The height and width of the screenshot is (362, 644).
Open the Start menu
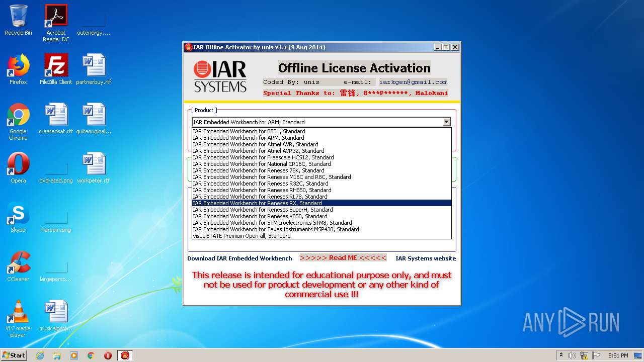(x=14, y=355)
